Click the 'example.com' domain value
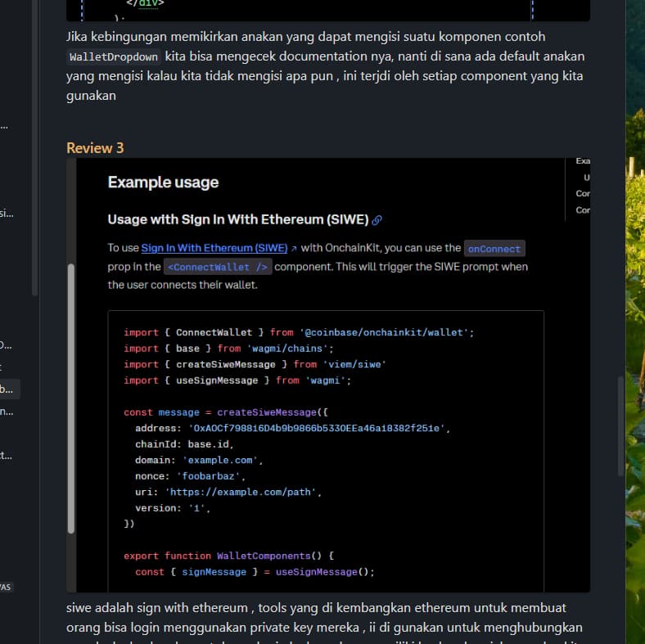This screenshot has width=645, height=644. [x=219, y=460]
